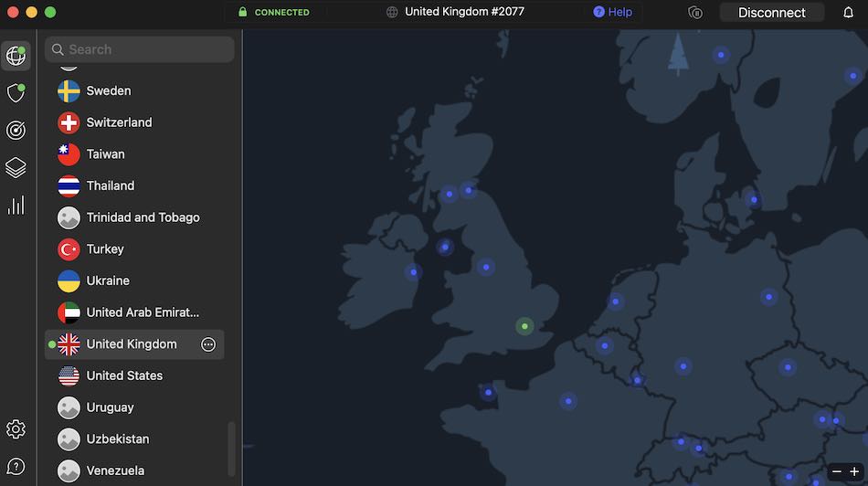Image resolution: width=868 pixels, height=486 pixels.
Task: Click the Search countries field
Action: pos(140,49)
